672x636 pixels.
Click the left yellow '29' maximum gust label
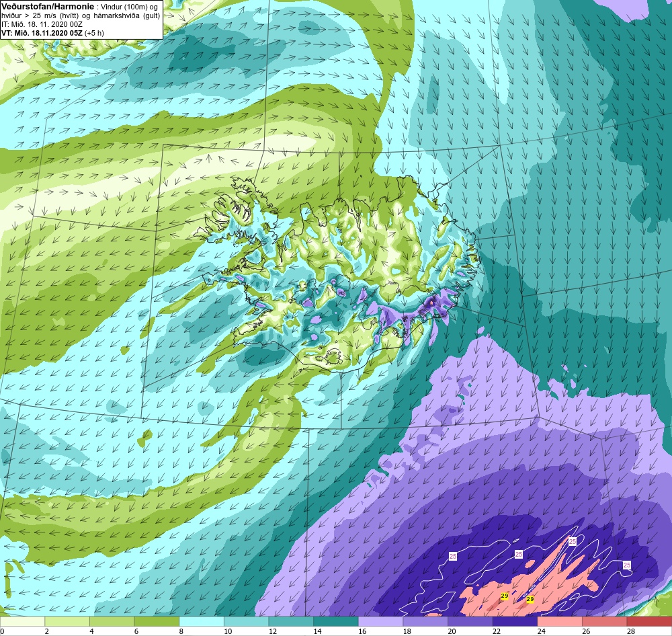505,596
